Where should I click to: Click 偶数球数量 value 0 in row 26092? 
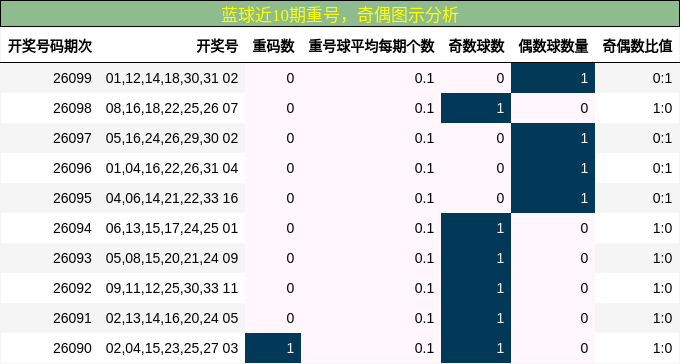[584, 288]
